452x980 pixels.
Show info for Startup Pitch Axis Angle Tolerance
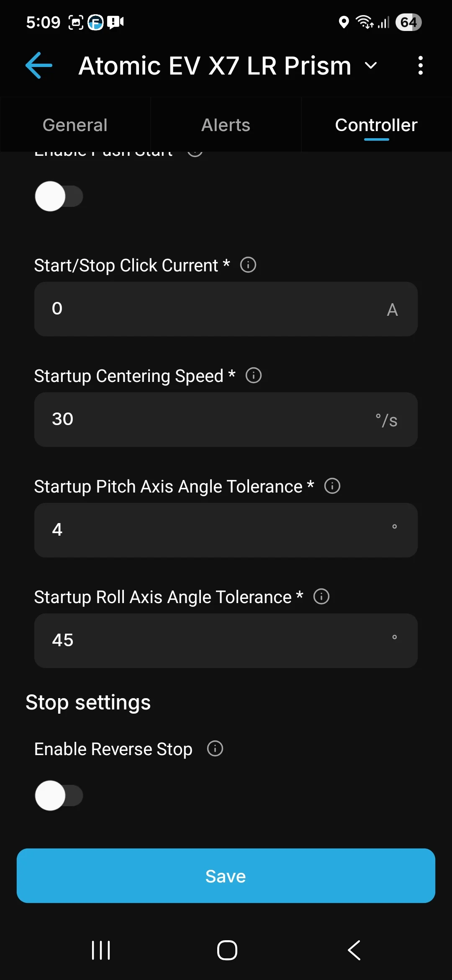pyautogui.click(x=332, y=486)
